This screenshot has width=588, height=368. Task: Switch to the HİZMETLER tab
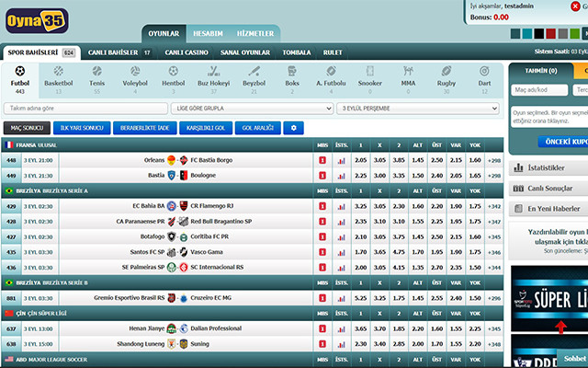click(x=255, y=34)
